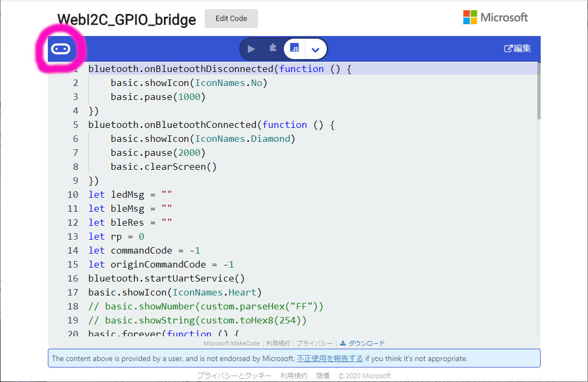Place cursor on IconNames.Diamond in line 6
The image size is (588, 382).
click(x=245, y=139)
